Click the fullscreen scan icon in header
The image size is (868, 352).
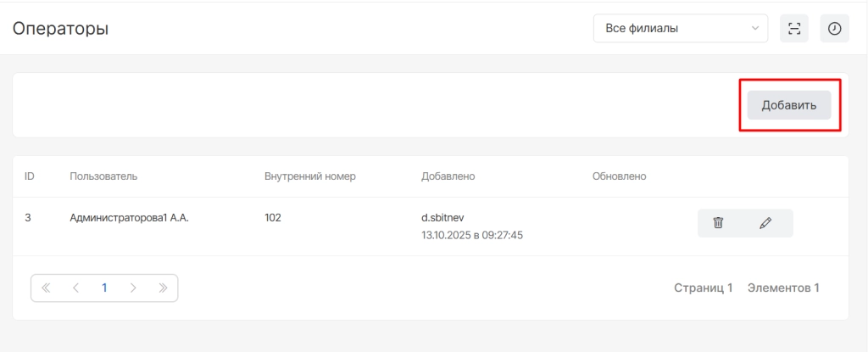pos(794,29)
